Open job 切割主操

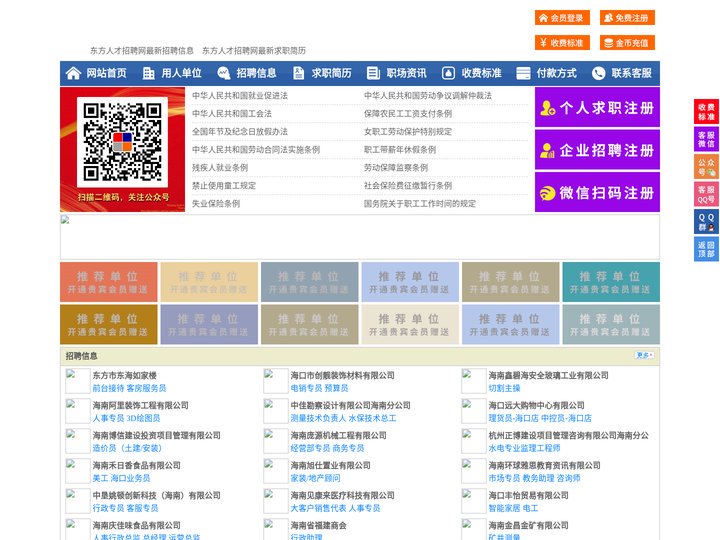504,388
